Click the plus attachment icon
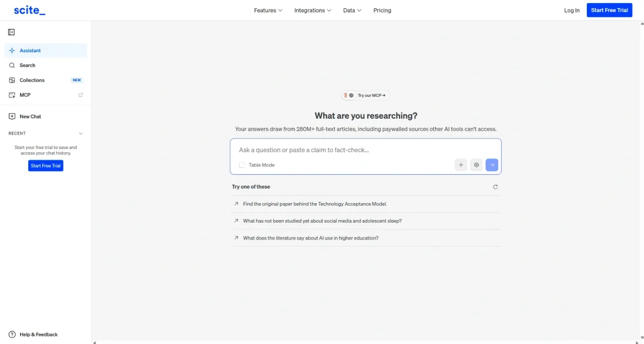This screenshot has height=344, width=644. (x=461, y=165)
